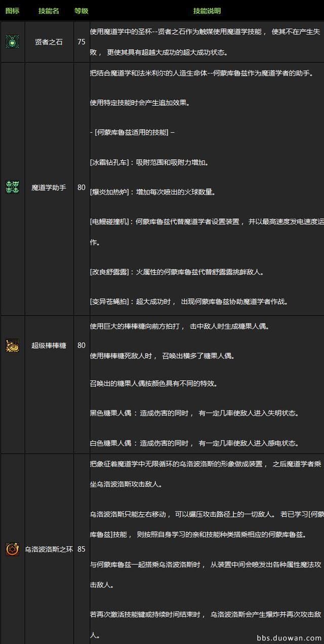This screenshot has width=324, height=644.
Task: Click the line 使用棒棒糖死敌人时
Action: (163, 357)
